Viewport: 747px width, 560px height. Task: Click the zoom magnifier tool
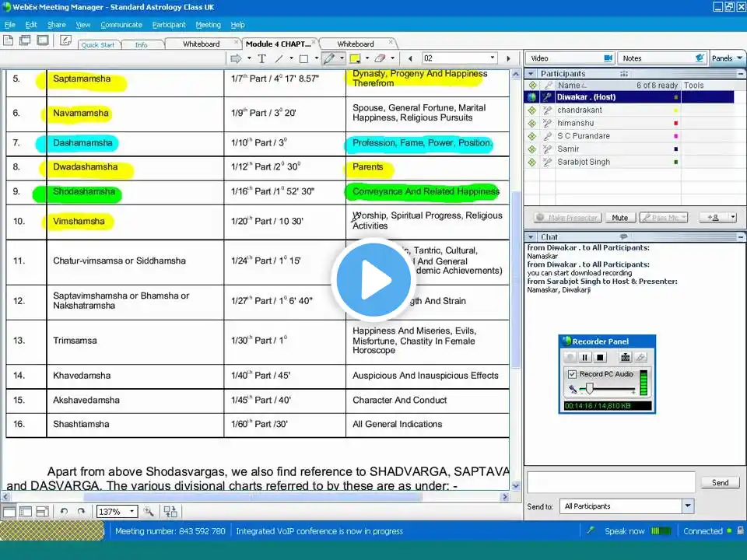(149, 512)
